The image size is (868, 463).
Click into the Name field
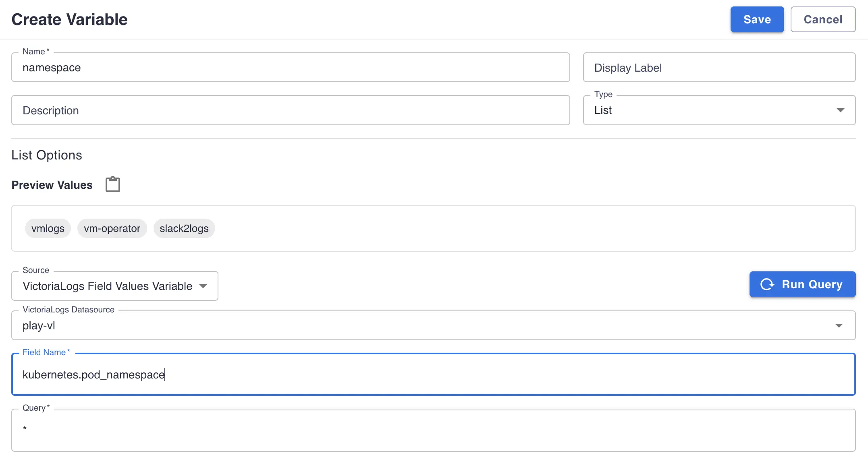(282, 67)
